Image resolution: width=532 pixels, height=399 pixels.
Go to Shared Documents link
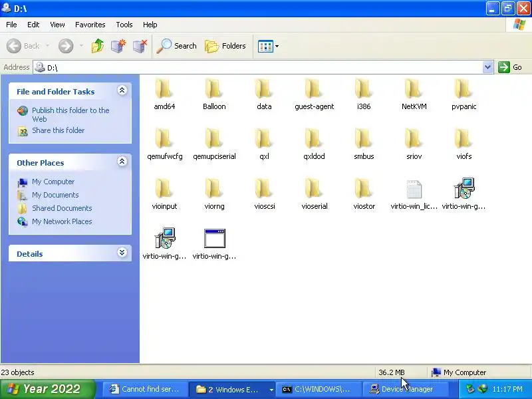point(62,208)
